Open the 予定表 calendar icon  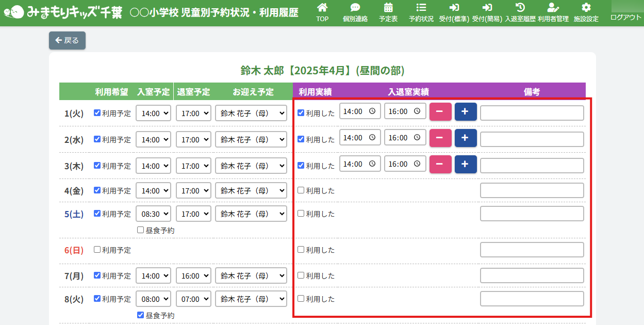(388, 8)
